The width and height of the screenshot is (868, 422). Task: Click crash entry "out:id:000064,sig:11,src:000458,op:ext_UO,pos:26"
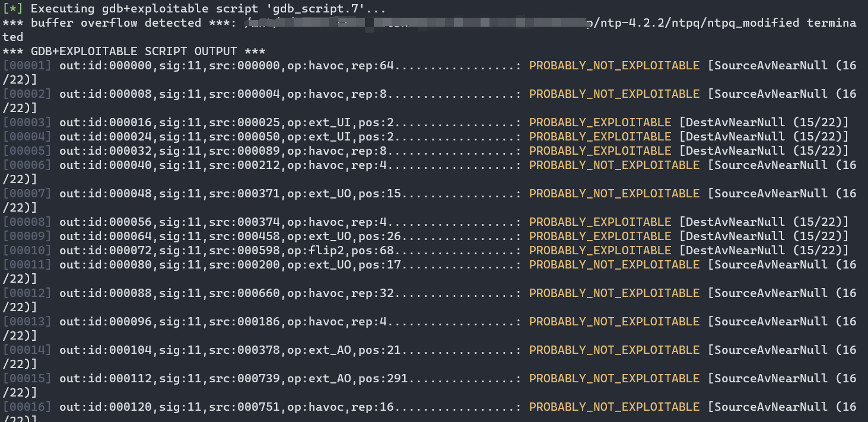(230, 236)
